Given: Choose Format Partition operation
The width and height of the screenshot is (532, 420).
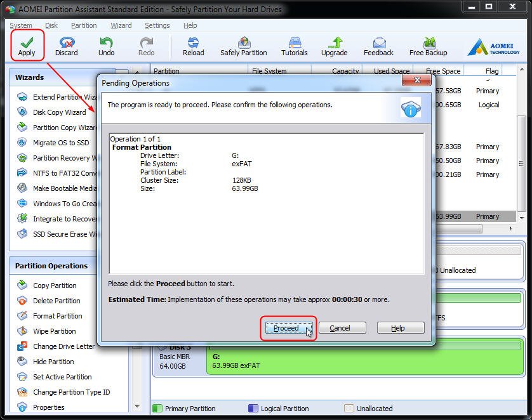Looking at the screenshot, I should click(x=50, y=316).
